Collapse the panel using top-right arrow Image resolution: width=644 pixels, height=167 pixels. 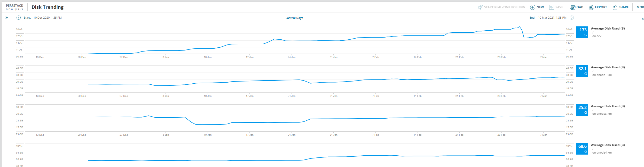(642, 18)
